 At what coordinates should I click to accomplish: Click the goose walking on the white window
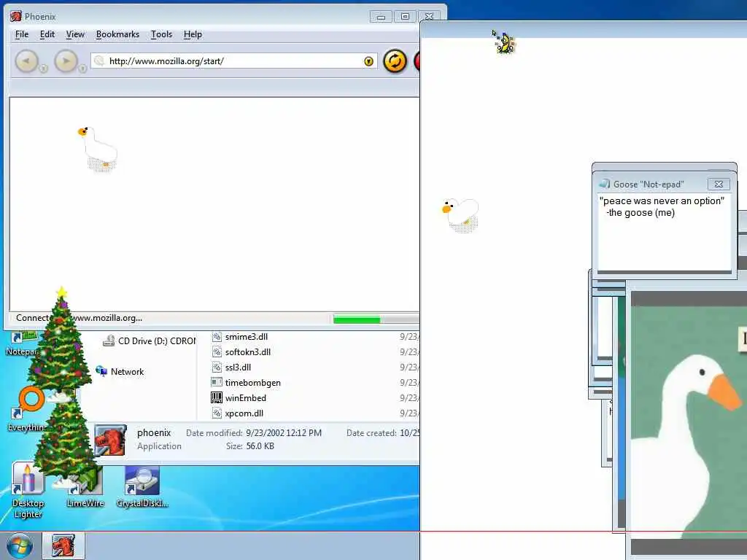pos(460,215)
